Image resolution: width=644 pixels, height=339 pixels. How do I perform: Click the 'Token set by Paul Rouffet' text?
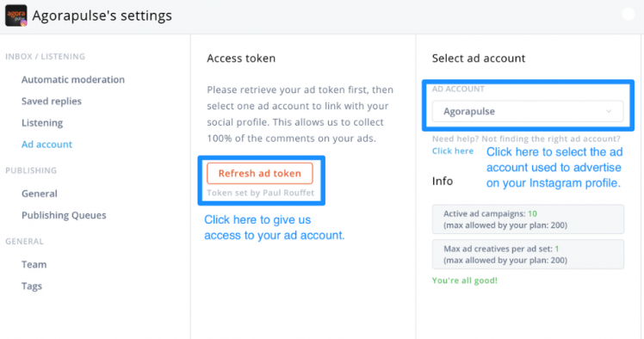coord(260,193)
